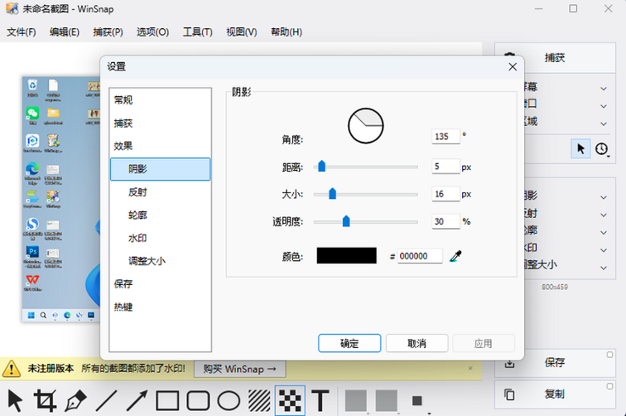Pick the Ellipse shape tool

click(229, 401)
